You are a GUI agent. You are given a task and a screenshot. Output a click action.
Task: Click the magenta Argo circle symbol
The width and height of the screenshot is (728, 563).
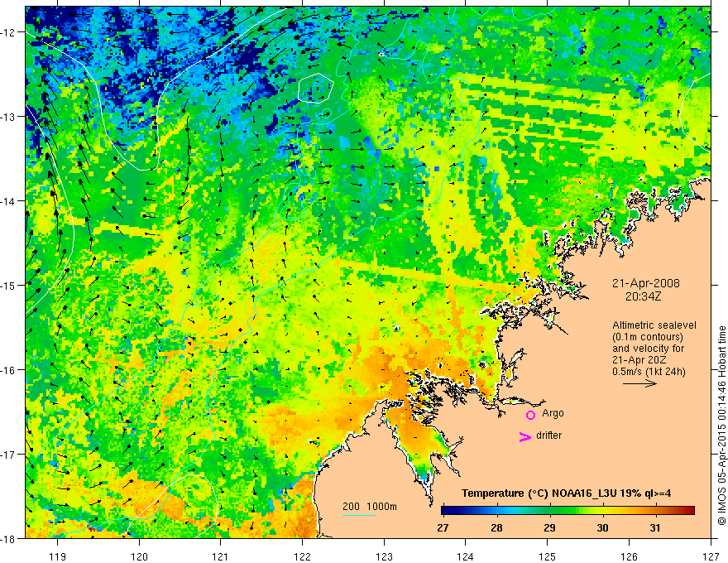click(x=530, y=415)
